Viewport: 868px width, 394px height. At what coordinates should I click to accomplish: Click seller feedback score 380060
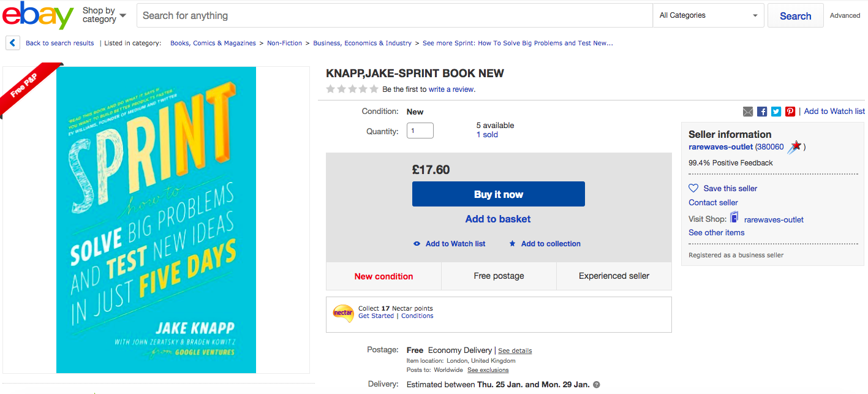click(x=770, y=147)
